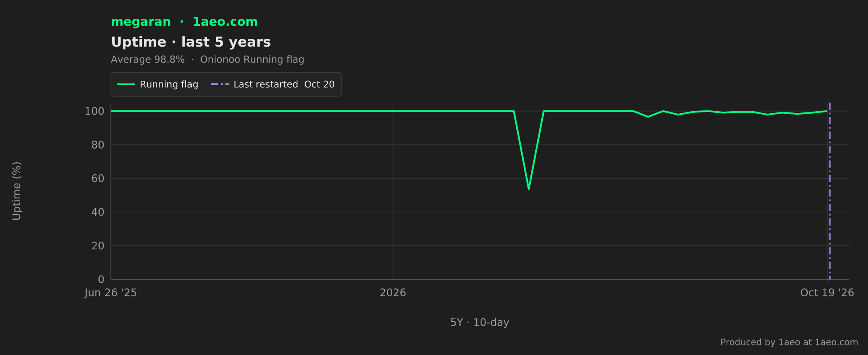Click the y-axis label '60'
Viewport: 868px width, 355px height.
pos(98,179)
